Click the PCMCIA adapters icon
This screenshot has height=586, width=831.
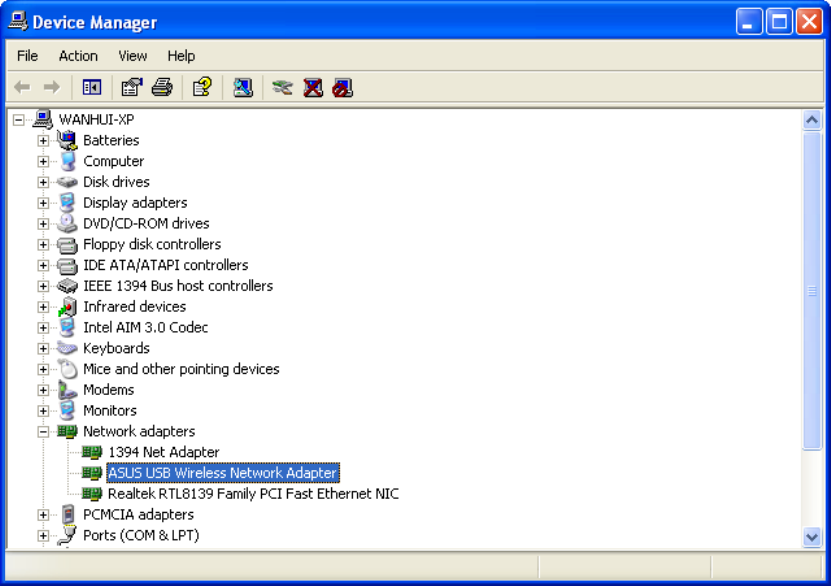67,514
